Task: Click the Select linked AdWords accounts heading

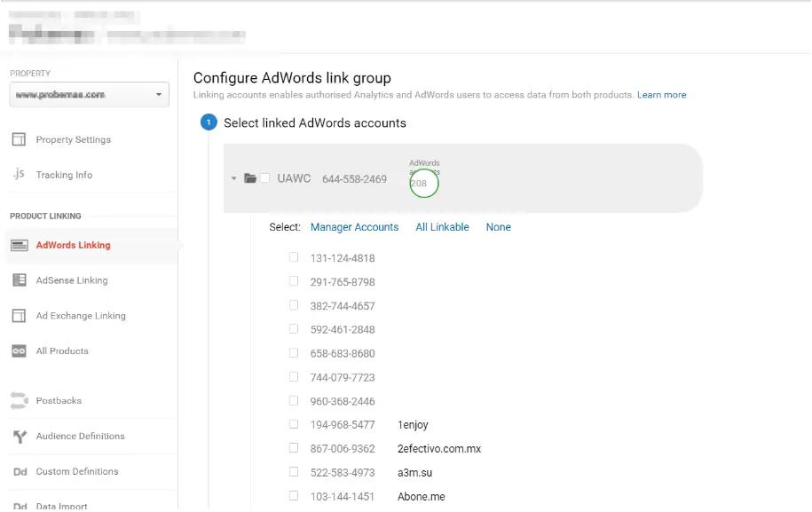Action: (315, 123)
